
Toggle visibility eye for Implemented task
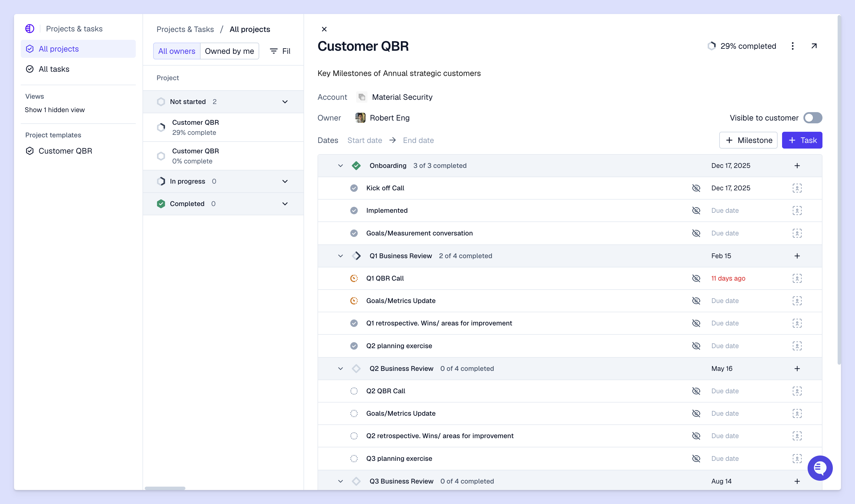tap(696, 210)
